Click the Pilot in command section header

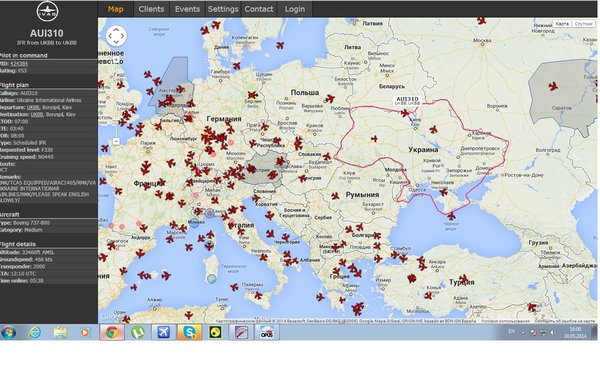24,55
